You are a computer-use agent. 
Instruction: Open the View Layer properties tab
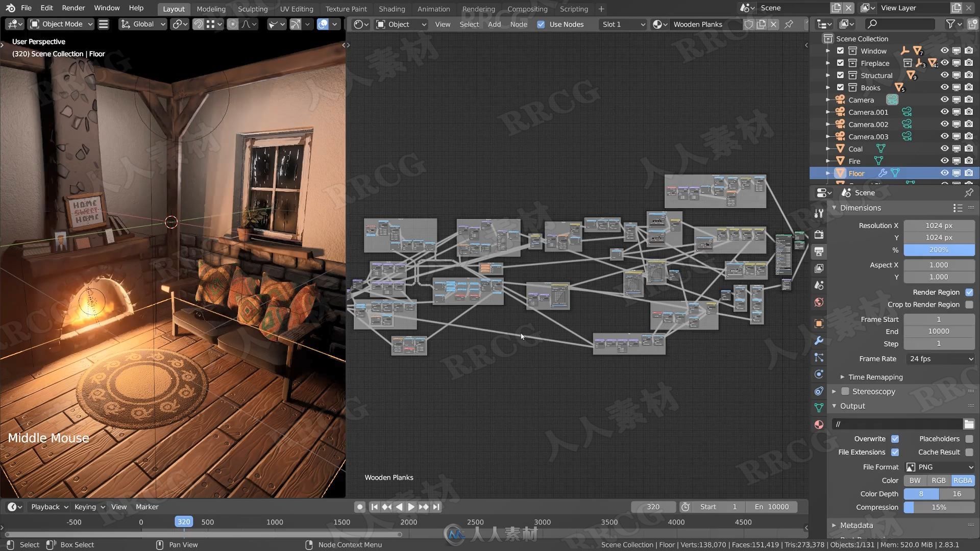click(x=819, y=268)
